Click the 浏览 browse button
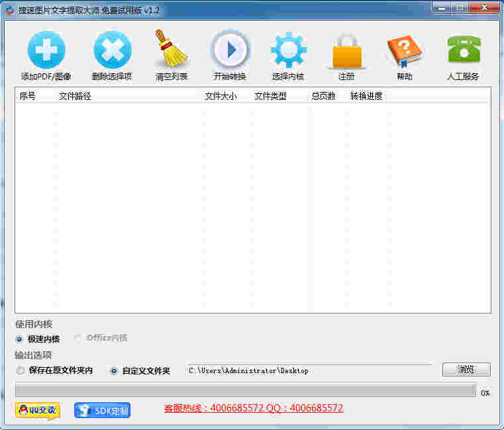 466,370
